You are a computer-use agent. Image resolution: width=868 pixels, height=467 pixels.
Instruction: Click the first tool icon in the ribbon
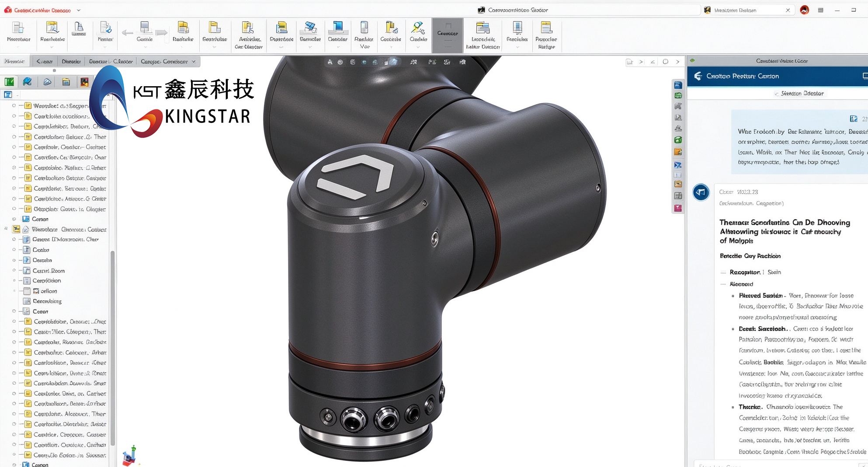18,28
